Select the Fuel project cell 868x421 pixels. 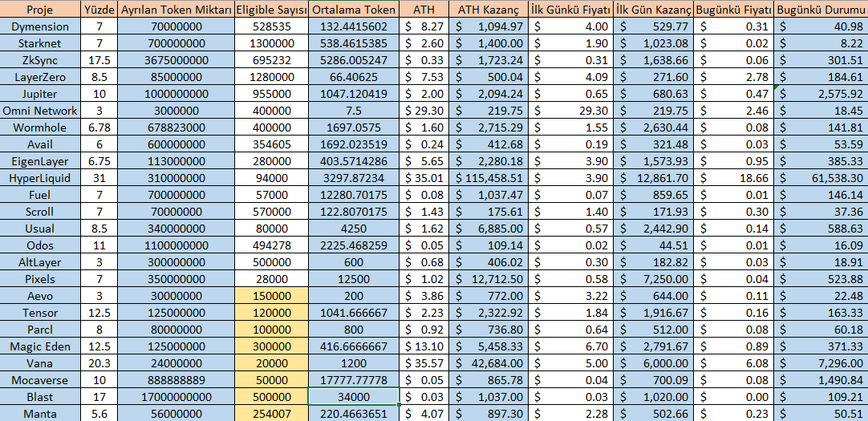[x=40, y=195]
